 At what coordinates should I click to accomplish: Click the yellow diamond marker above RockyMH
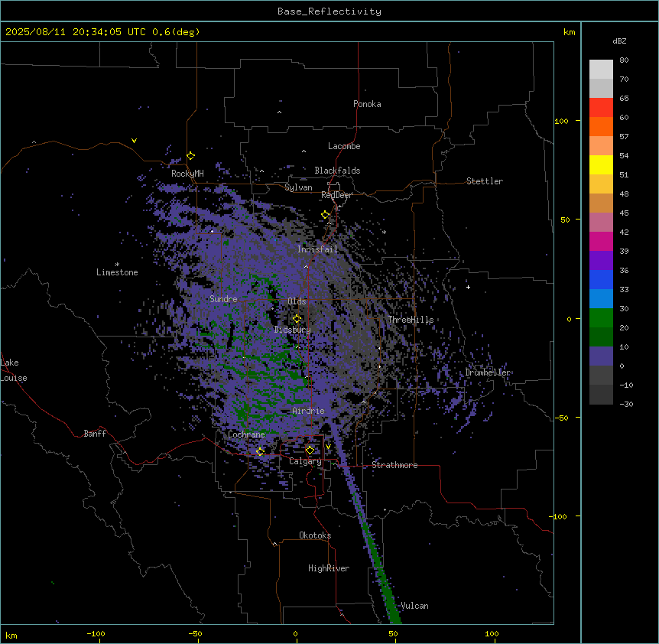click(191, 156)
